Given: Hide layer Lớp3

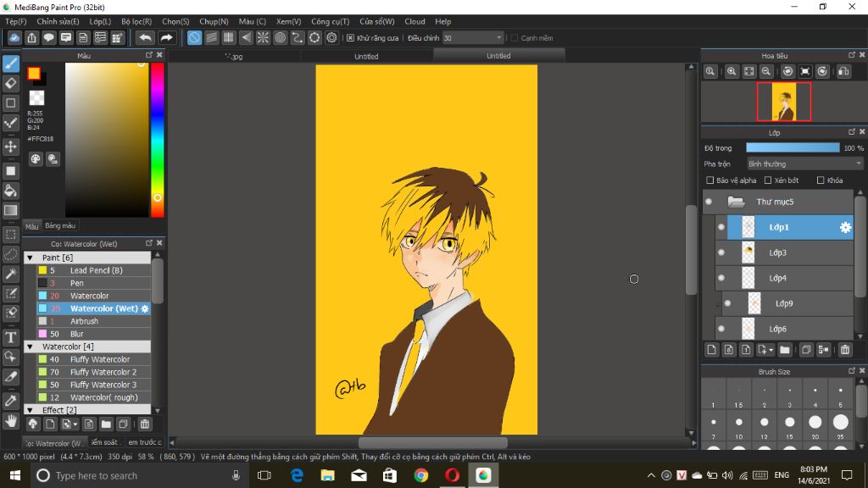Looking at the screenshot, I should point(721,252).
